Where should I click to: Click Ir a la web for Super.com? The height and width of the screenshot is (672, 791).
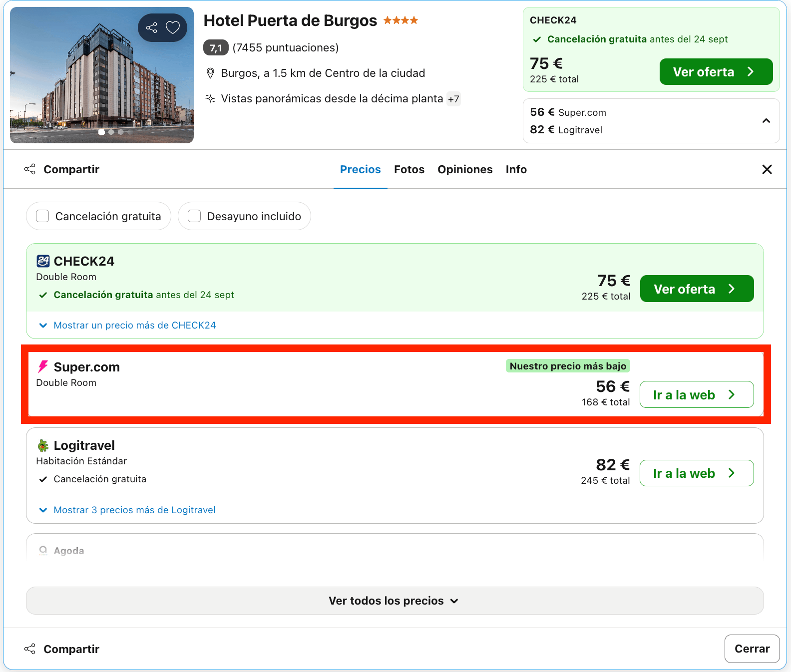point(697,394)
